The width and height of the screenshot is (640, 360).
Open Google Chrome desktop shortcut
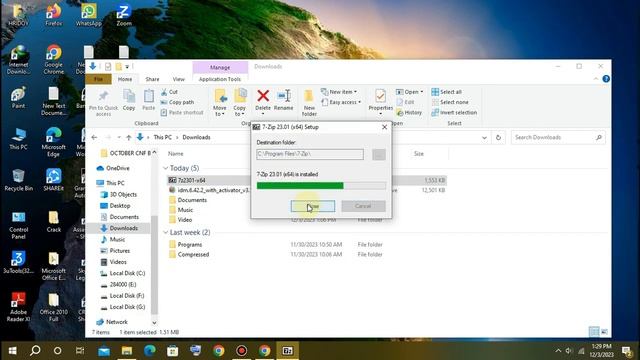(53, 59)
